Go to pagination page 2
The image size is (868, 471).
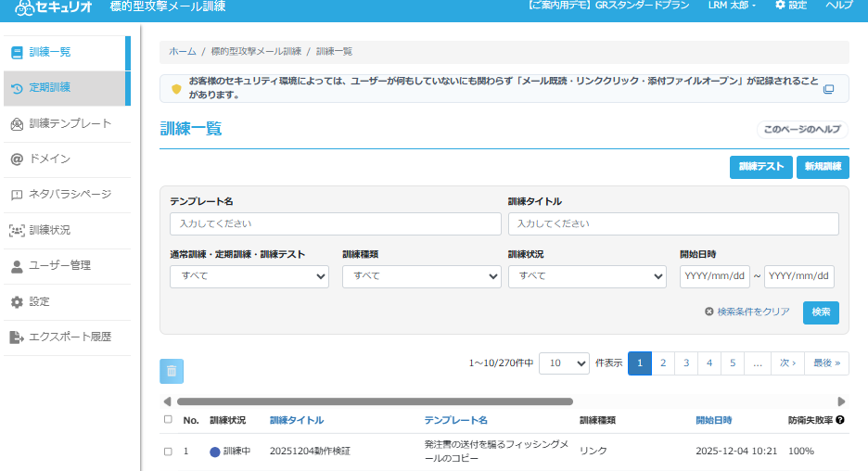point(663,363)
